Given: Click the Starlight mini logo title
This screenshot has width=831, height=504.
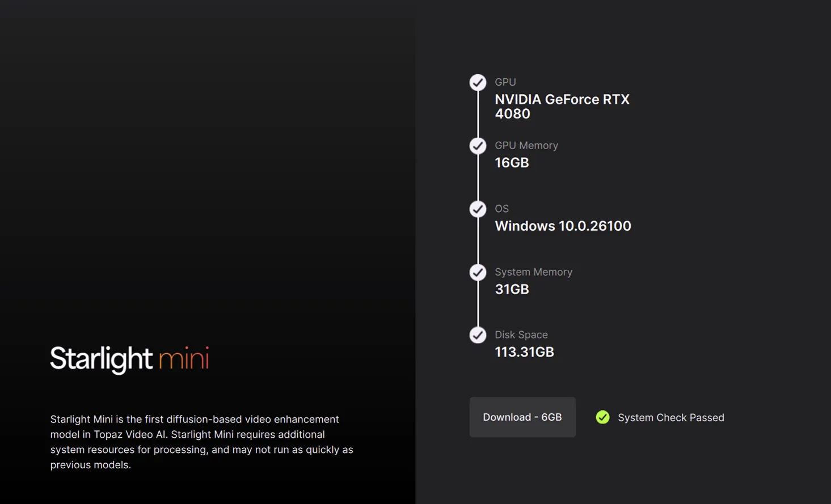Looking at the screenshot, I should pos(129,359).
